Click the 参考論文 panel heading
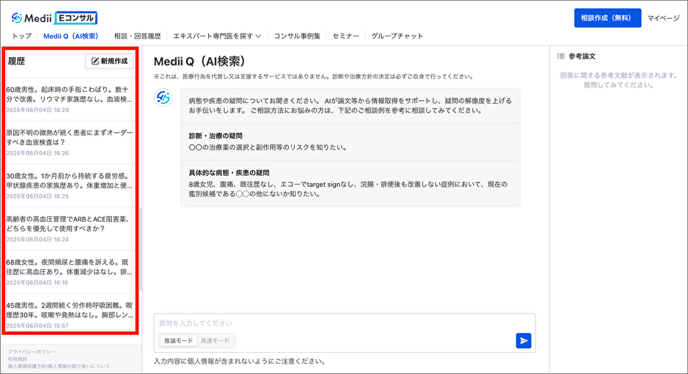Image resolution: width=688 pixels, height=374 pixels. coord(582,56)
